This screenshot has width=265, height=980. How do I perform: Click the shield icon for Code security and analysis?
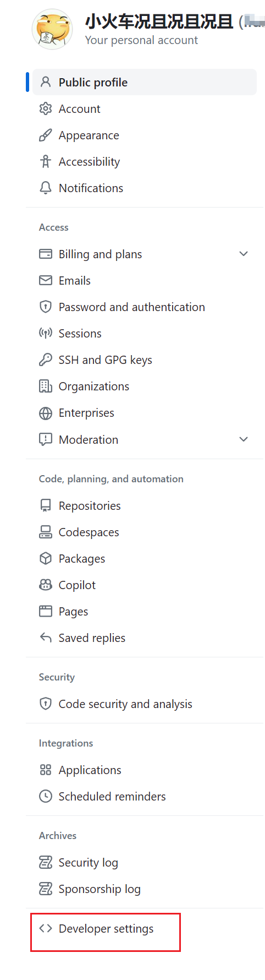(46, 704)
